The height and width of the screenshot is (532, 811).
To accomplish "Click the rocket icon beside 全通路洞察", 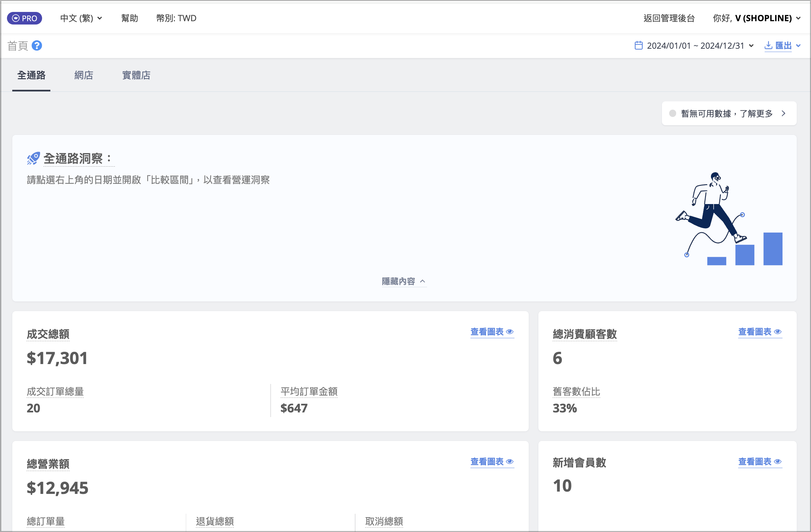I will pos(33,158).
